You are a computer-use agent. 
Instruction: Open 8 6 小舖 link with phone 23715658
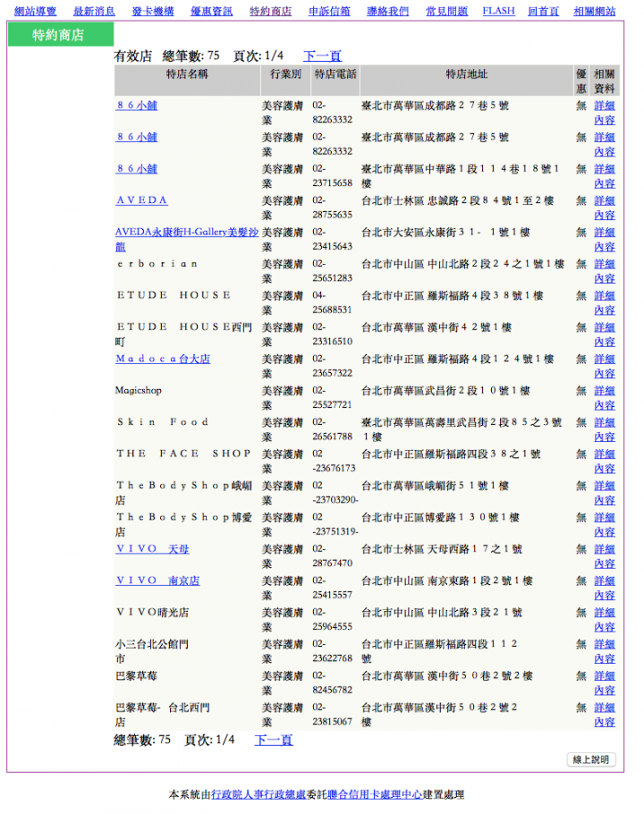[137, 169]
